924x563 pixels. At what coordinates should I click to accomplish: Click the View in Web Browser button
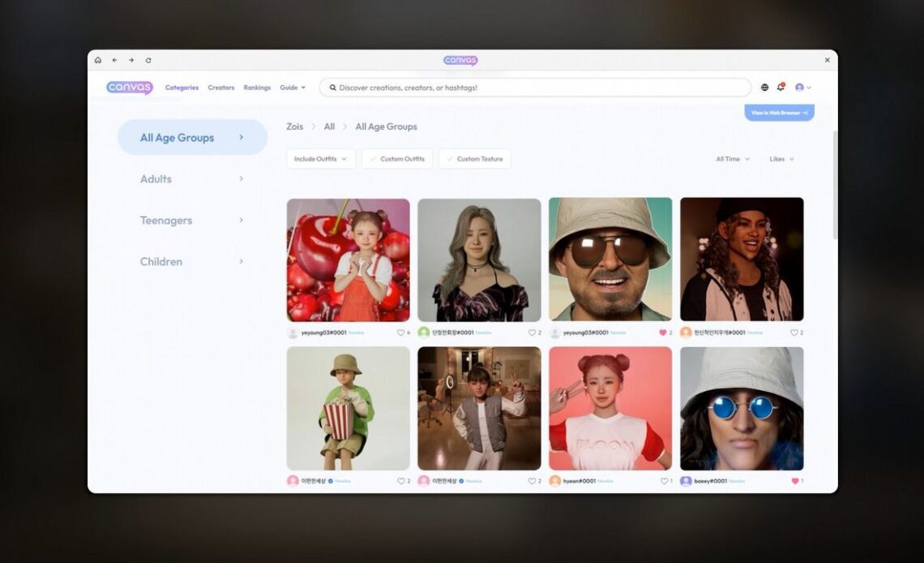pos(779,113)
